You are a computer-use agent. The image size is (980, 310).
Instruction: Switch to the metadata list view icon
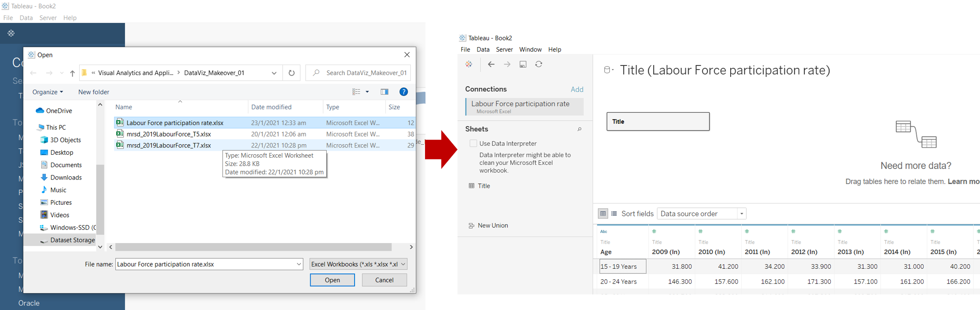(614, 214)
